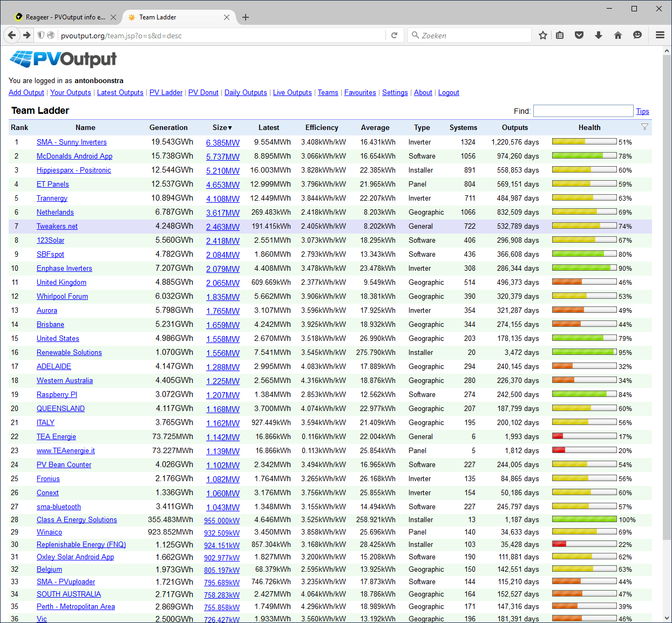
Task: Bookmark this page with the star icon
Action: [x=543, y=35]
